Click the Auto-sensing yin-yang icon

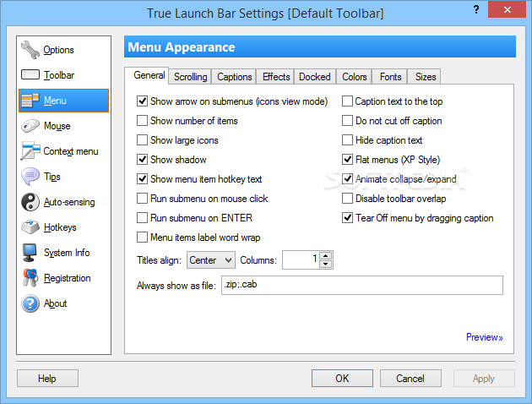(x=30, y=202)
